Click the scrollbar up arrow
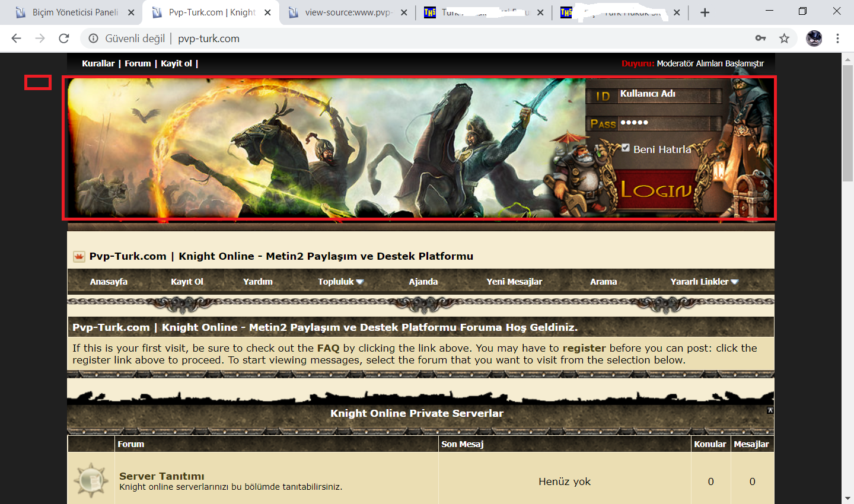The height and width of the screenshot is (504, 854). coord(847,58)
